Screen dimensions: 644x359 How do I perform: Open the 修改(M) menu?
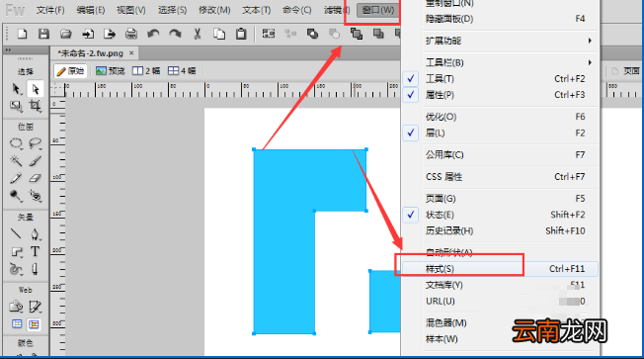[x=214, y=10]
